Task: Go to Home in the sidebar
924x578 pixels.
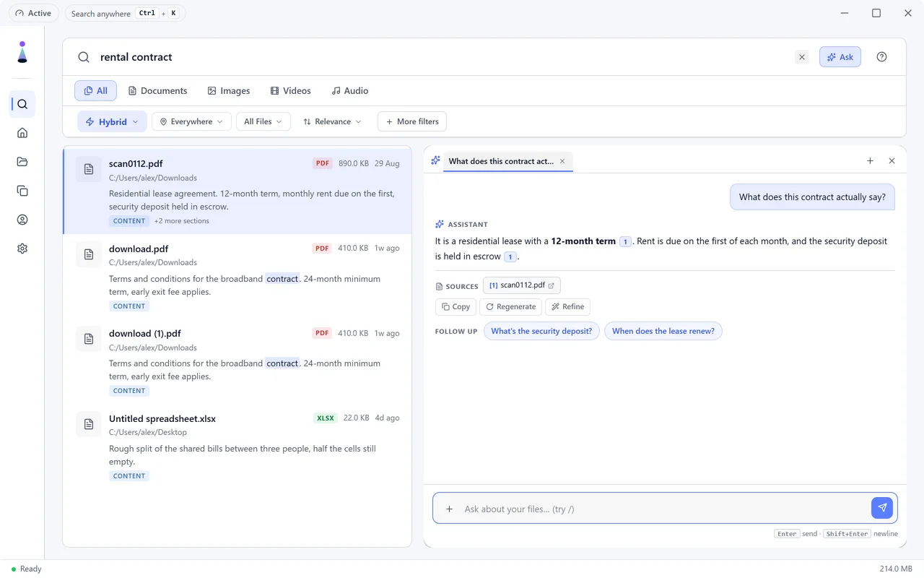Action: tap(22, 133)
